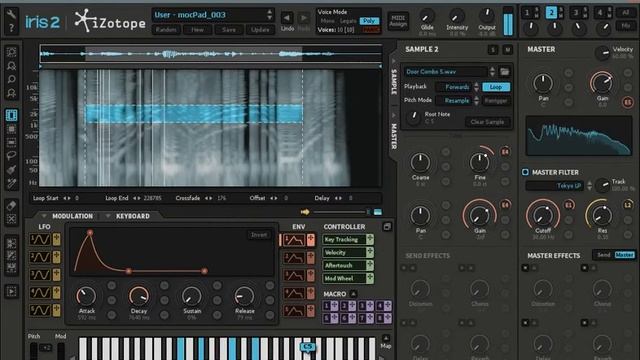Click the play sample icon in left toolbar
This screenshot has width=640, height=360.
click(11, 291)
